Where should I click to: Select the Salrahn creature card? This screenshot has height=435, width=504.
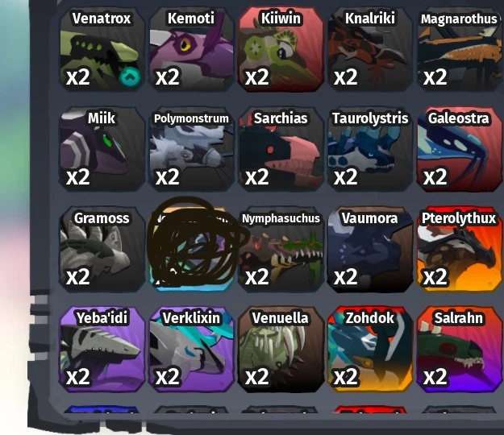460,350
